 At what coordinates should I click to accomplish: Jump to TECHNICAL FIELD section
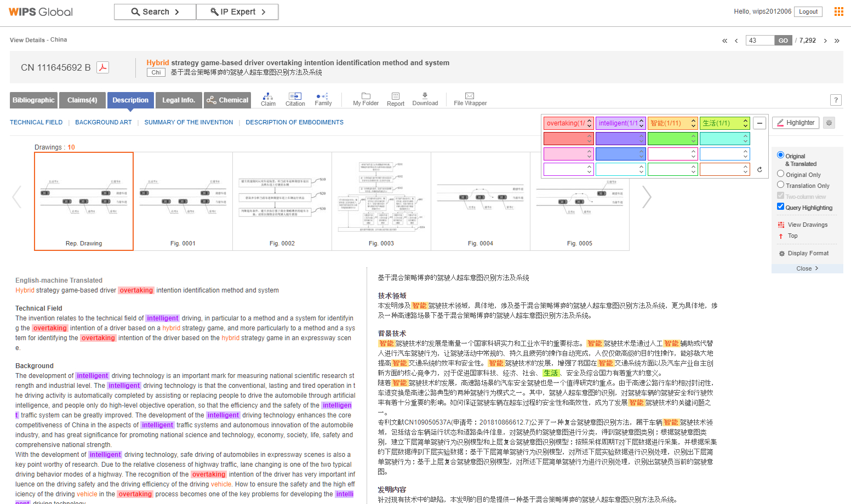click(36, 122)
